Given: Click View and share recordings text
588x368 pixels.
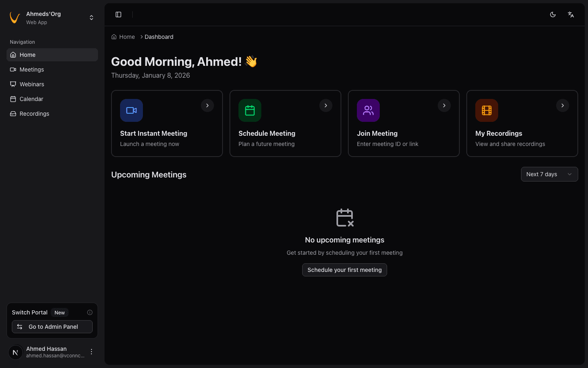Looking at the screenshot, I should coord(510,144).
